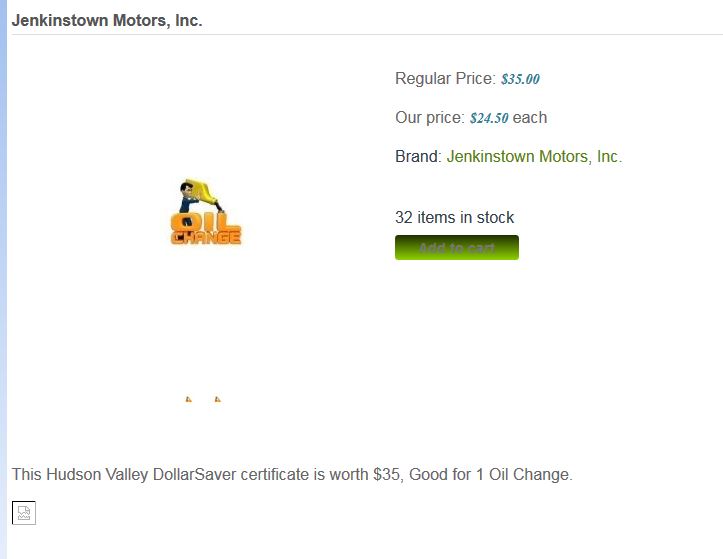Click the $35.00 regular price value
The height and width of the screenshot is (559, 723).
coord(520,79)
